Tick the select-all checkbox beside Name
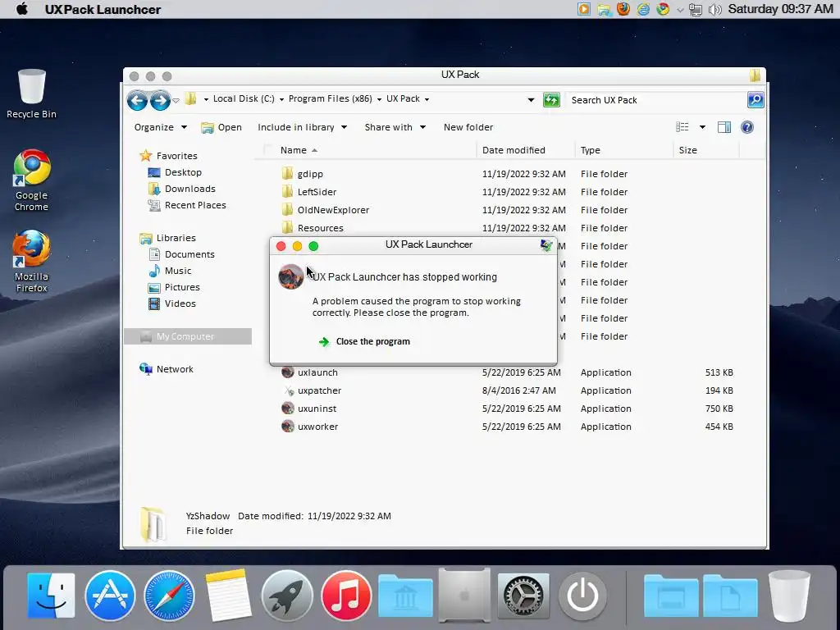The height and width of the screenshot is (630, 840). 268,150
